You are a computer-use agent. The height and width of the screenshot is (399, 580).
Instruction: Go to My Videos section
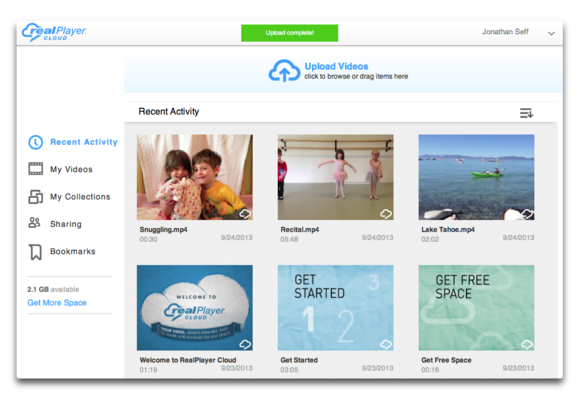point(71,169)
